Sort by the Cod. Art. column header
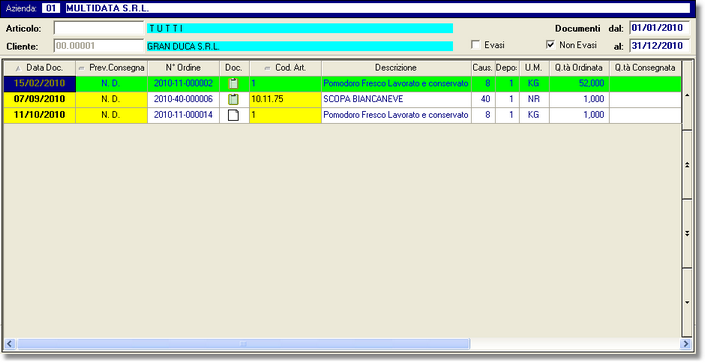Image resolution: width=705 pixels, height=363 pixels. tap(286, 68)
